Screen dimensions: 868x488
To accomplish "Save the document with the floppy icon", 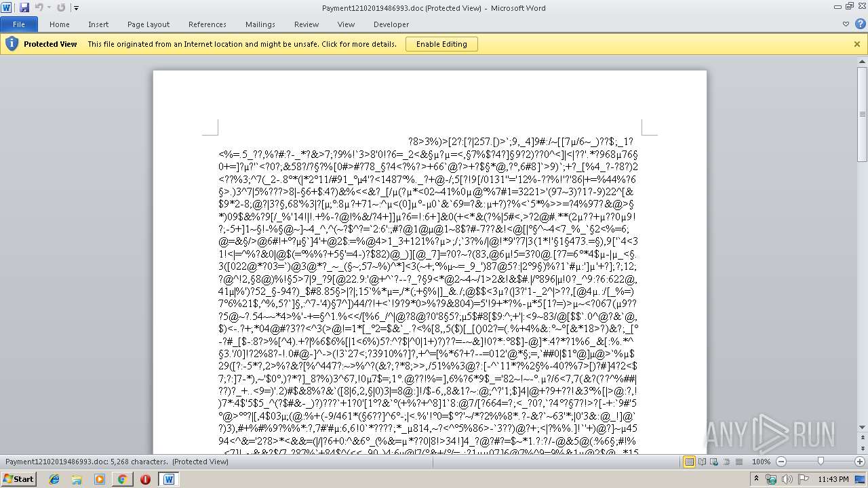I will [24, 7].
